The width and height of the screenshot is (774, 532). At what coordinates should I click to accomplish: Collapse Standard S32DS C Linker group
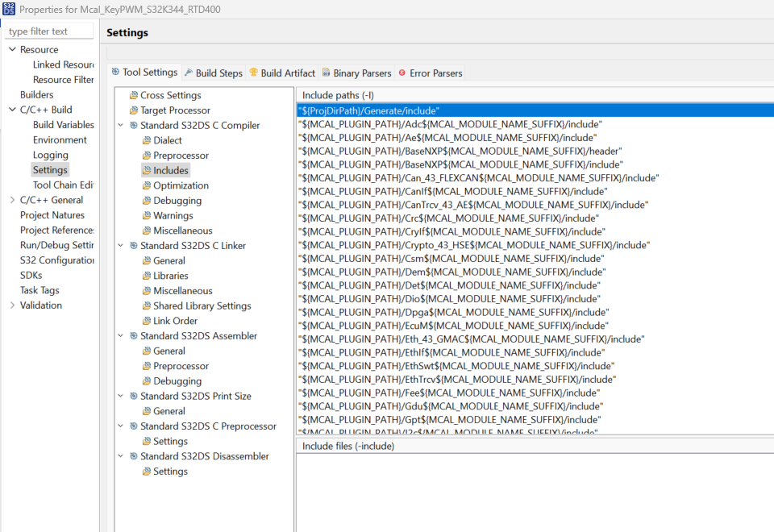pyautogui.click(x=120, y=246)
